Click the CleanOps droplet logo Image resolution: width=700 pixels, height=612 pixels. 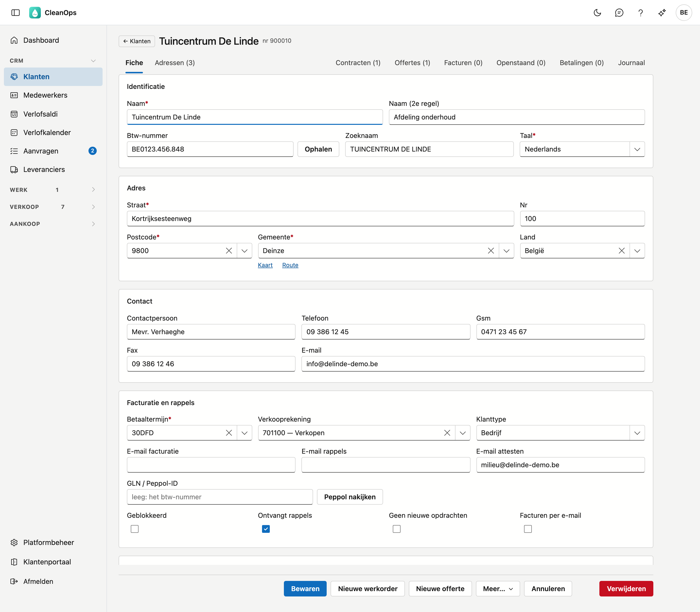(x=35, y=13)
